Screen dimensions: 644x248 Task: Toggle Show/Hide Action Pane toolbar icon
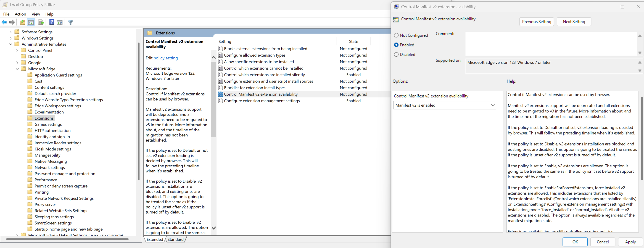pyautogui.click(x=60, y=22)
